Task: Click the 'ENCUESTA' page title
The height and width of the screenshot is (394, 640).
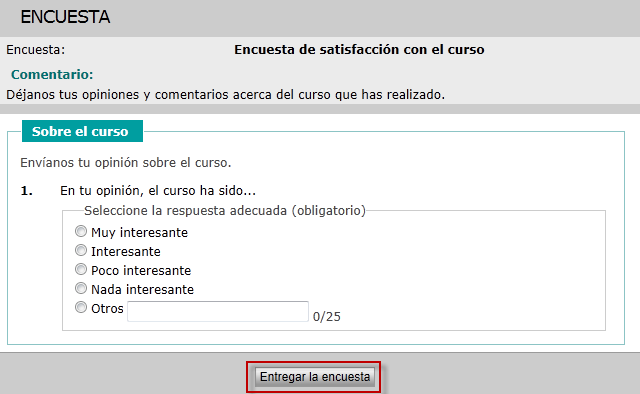Action: tap(65, 17)
